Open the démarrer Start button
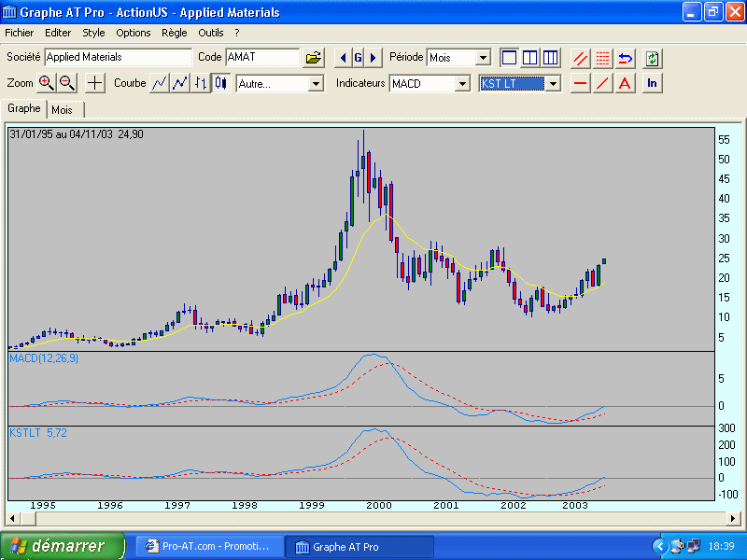The image size is (747, 560). (x=63, y=546)
